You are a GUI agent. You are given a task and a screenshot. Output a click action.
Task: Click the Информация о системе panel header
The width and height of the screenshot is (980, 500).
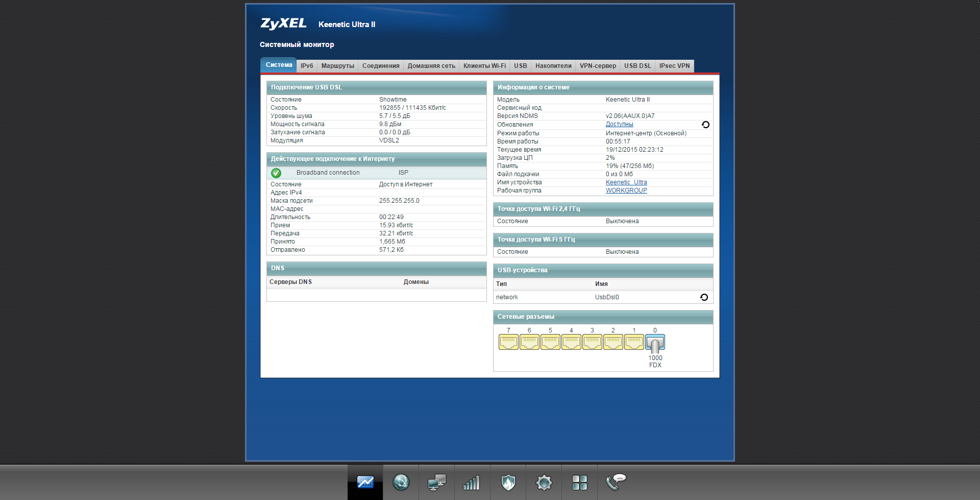[603, 87]
